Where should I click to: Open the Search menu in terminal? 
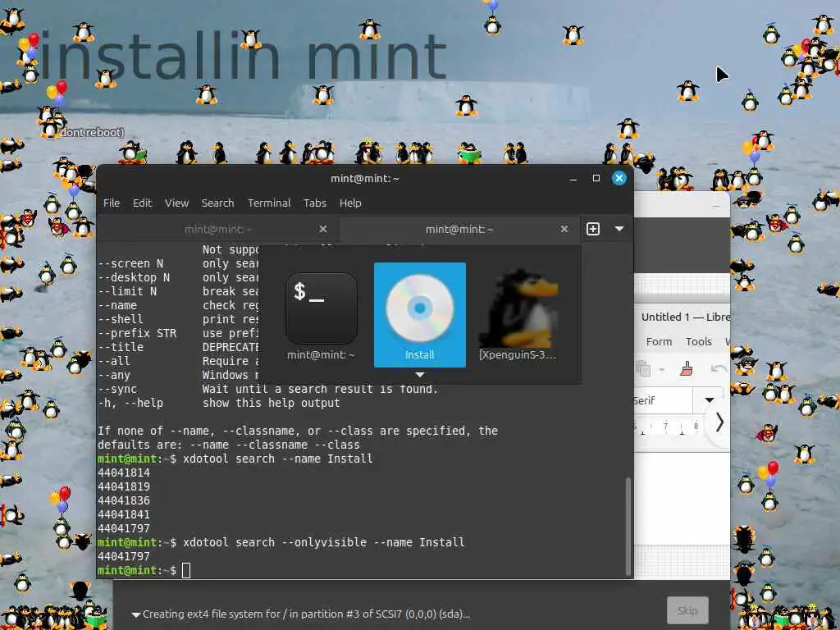pyautogui.click(x=217, y=203)
